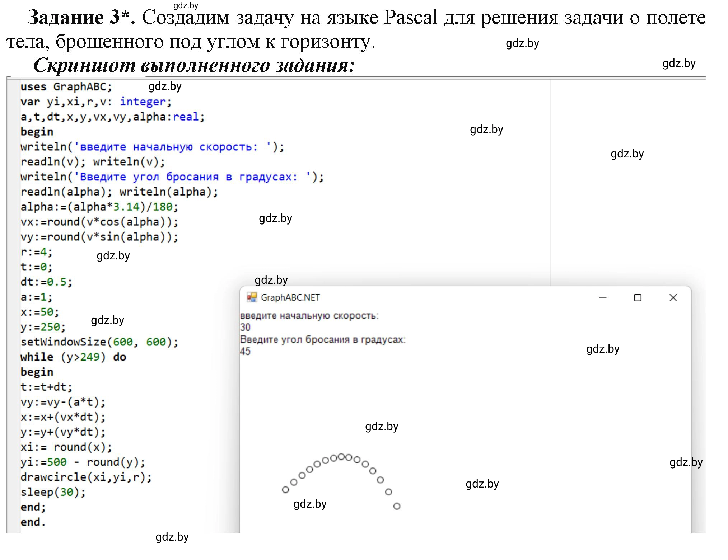Click the 'a,t,dt,x,y,vx,vy,alpha:real;' line
728x560 pixels.
112,117
